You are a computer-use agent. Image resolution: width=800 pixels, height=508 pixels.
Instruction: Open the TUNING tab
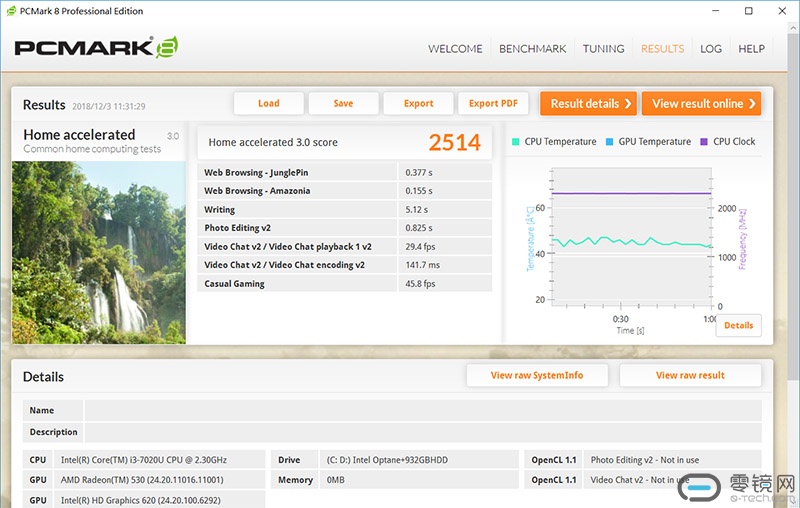point(603,49)
